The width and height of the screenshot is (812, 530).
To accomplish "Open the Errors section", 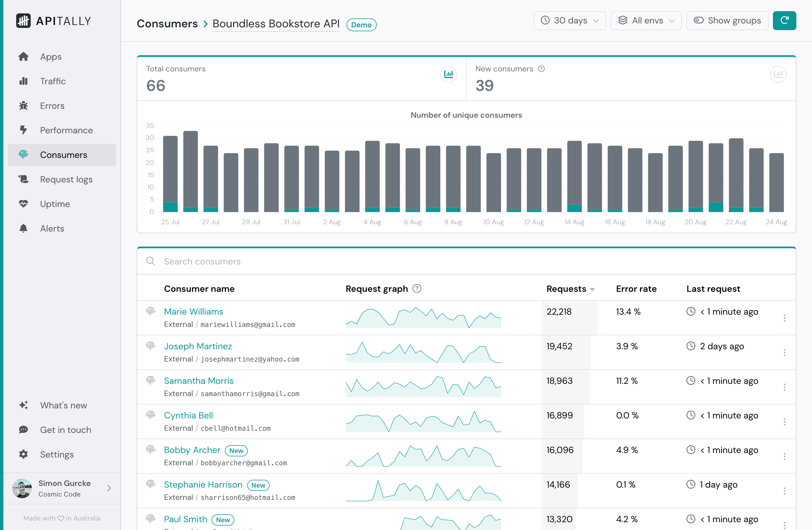I will pyautogui.click(x=62, y=106).
